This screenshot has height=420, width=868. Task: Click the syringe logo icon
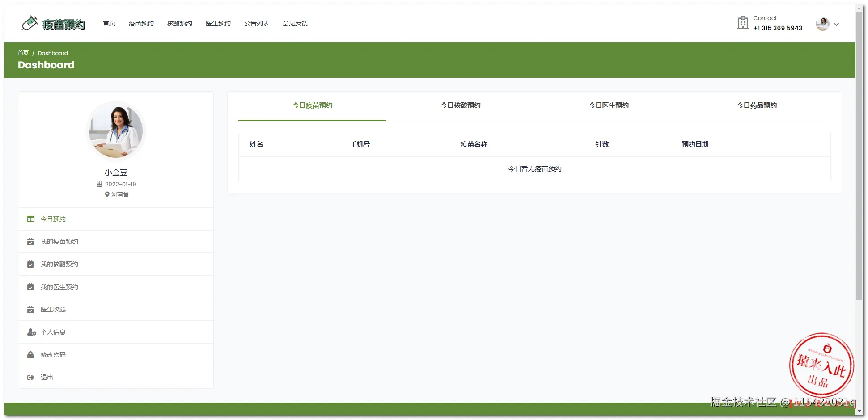30,23
